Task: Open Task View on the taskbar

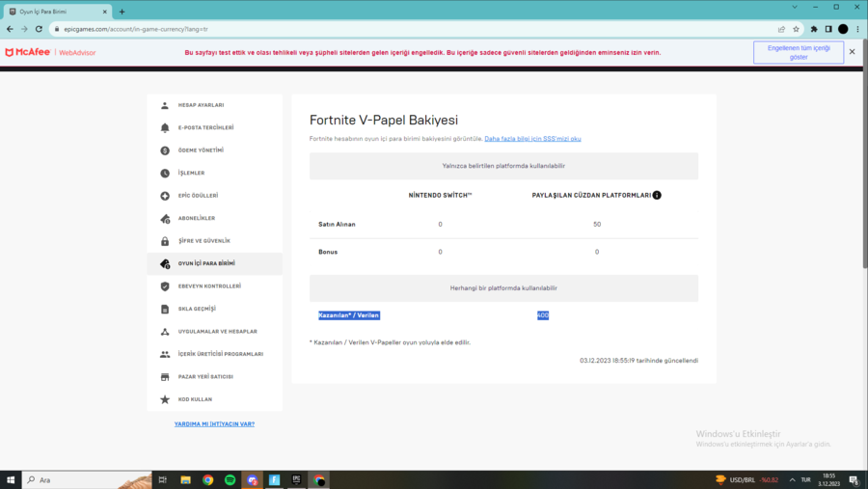Action: pyautogui.click(x=163, y=479)
